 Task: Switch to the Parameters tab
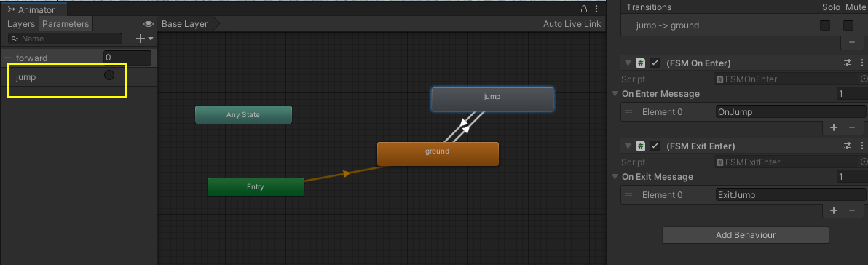tap(66, 24)
